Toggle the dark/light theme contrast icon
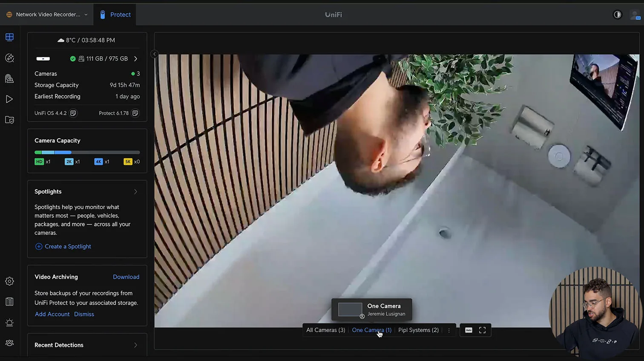This screenshot has height=361, width=644. click(617, 14)
